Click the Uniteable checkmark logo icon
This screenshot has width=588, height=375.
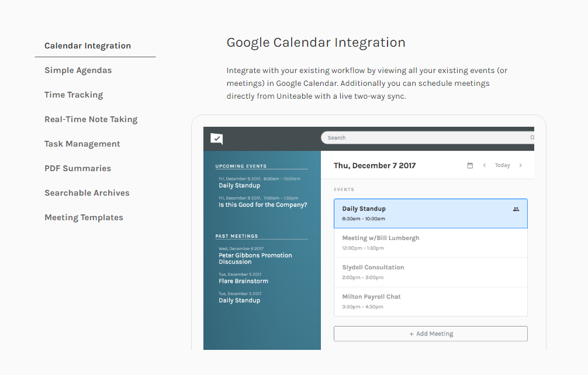tap(217, 138)
